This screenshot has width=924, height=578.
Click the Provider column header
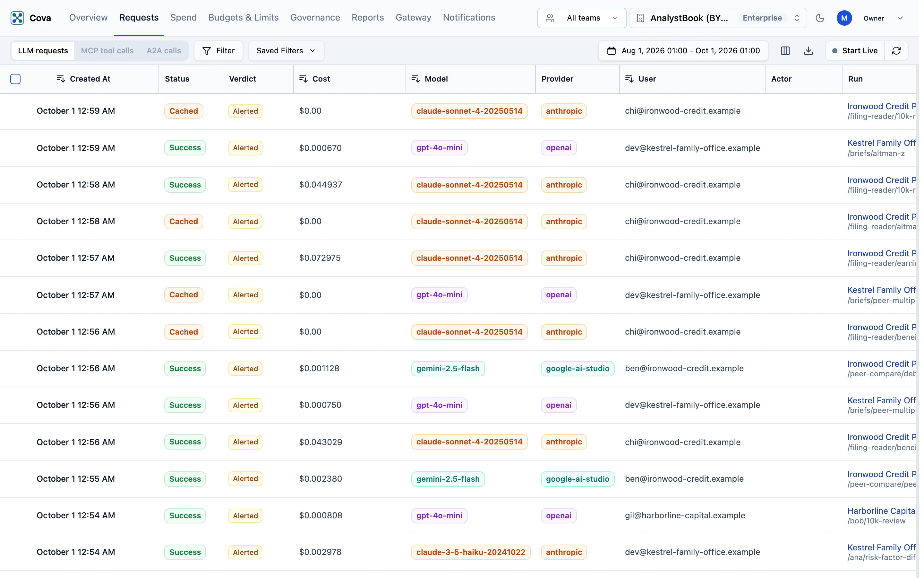click(x=557, y=79)
